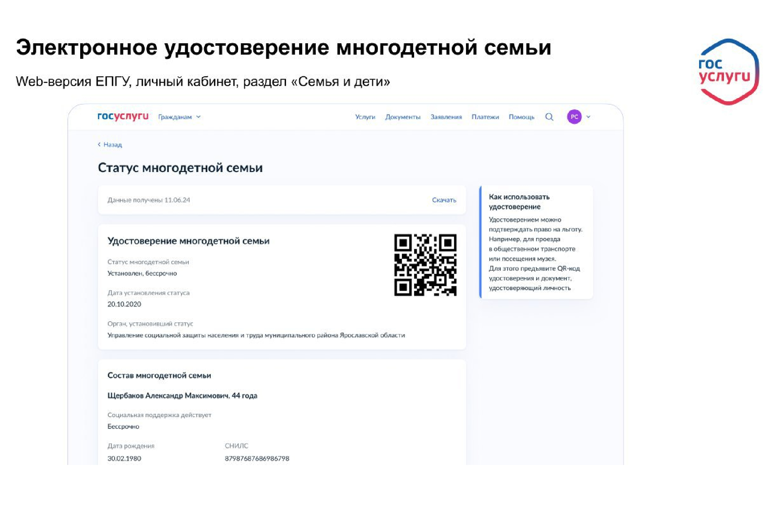Click the label Орган, установивший статус
Image resolution: width=769 pixels, height=532 pixels.
tap(150, 324)
